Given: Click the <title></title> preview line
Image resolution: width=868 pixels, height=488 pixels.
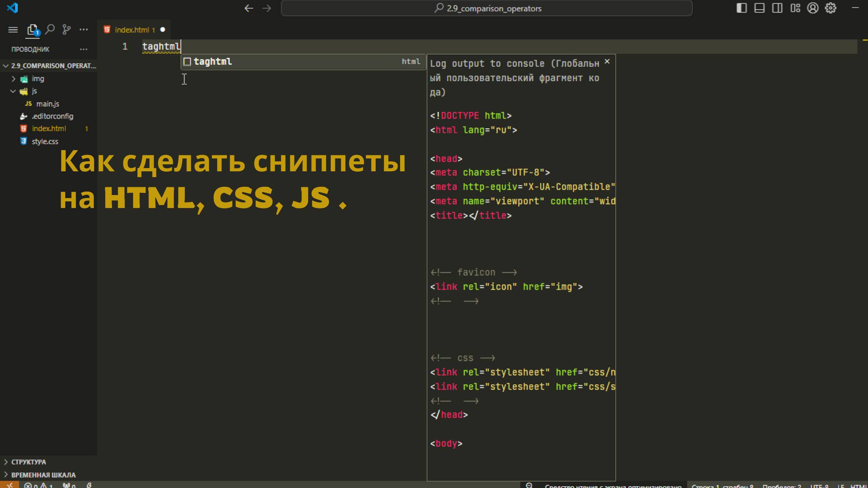Looking at the screenshot, I should coord(471,215).
